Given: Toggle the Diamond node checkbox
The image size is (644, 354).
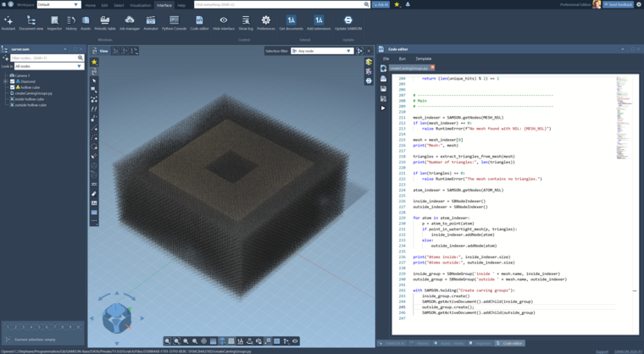Looking at the screenshot, I should pyautogui.click(x=13, y=81).
